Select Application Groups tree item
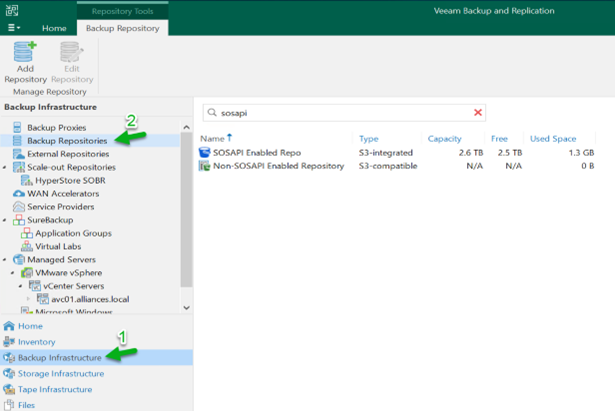This screenshot has width=615, height=411. tap(73, 233)
